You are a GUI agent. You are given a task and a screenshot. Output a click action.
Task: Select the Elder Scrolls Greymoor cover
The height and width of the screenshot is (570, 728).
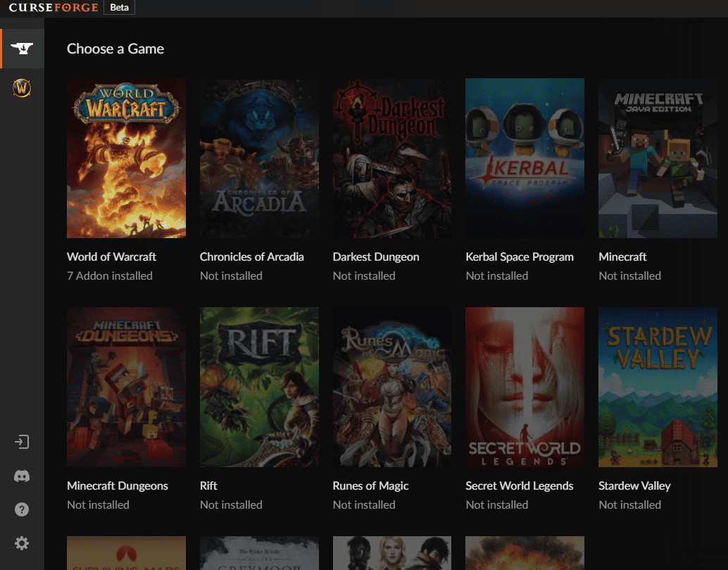tap(259, 553)
